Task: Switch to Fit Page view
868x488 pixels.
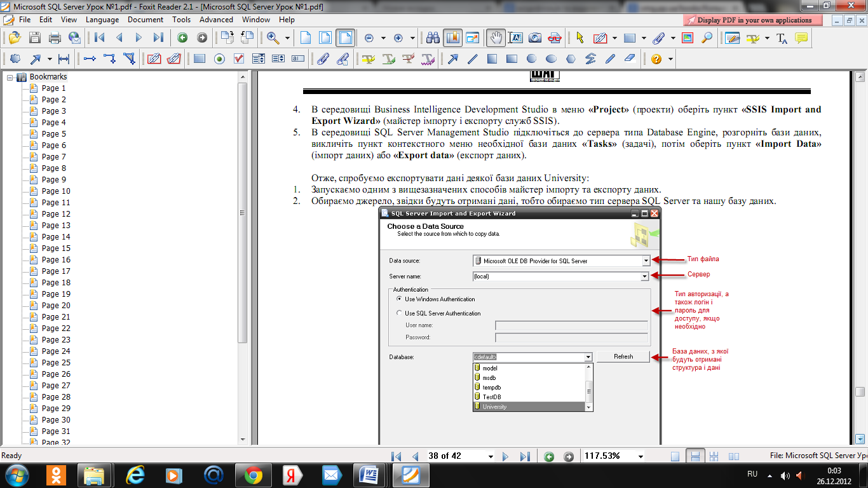Action: (325, 37)
